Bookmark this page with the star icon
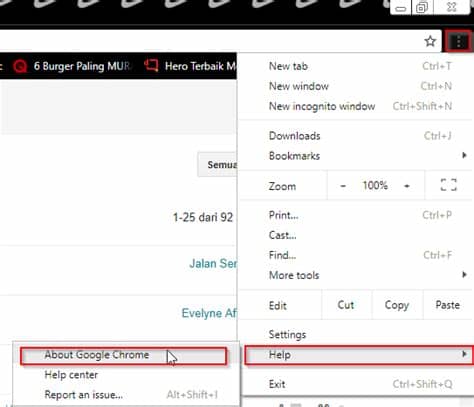The height and width of the screenshot is (407, 474). point(430,41)
